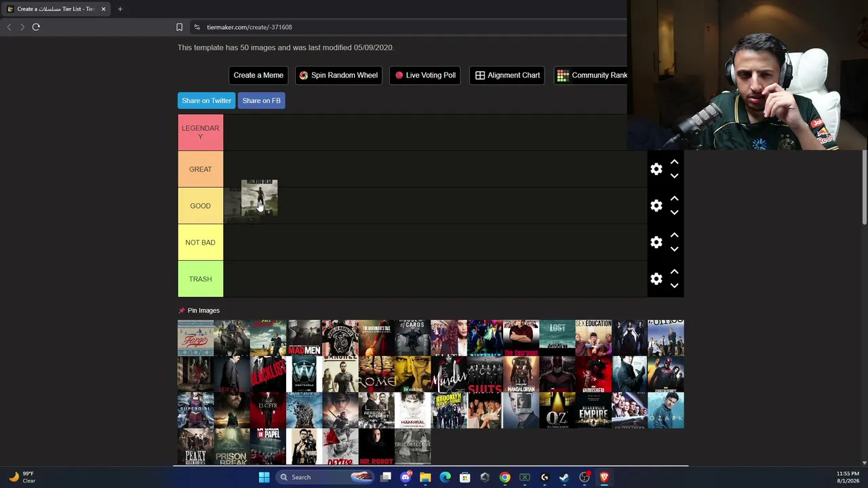
Task: Close the Tier List browser tab
Action: 103,9
